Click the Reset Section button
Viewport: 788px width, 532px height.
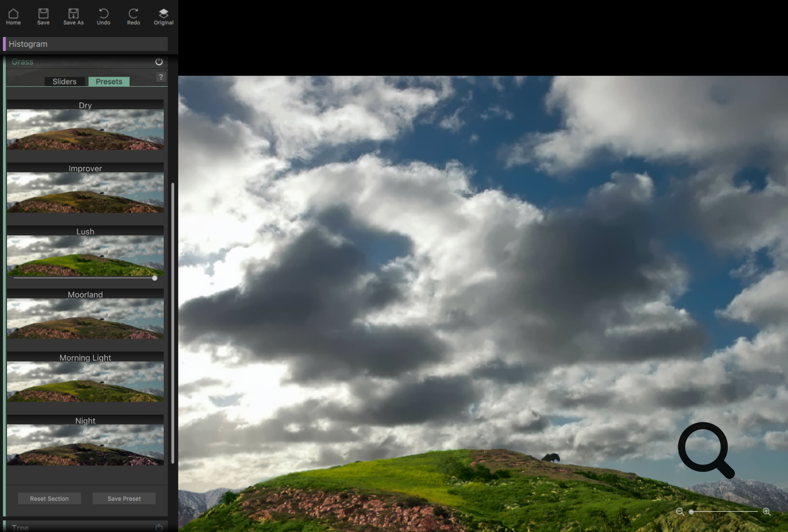pyautogui.click(x=49, y=498)
